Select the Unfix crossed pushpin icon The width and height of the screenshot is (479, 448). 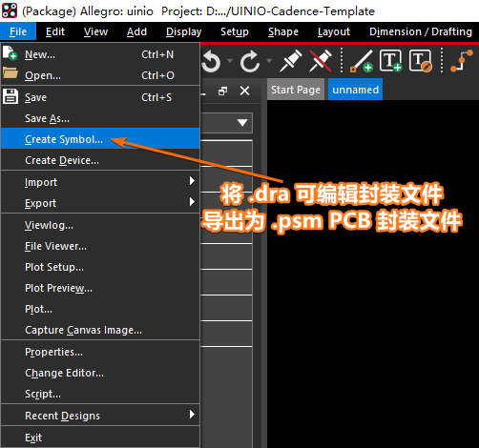coord(321,60)
